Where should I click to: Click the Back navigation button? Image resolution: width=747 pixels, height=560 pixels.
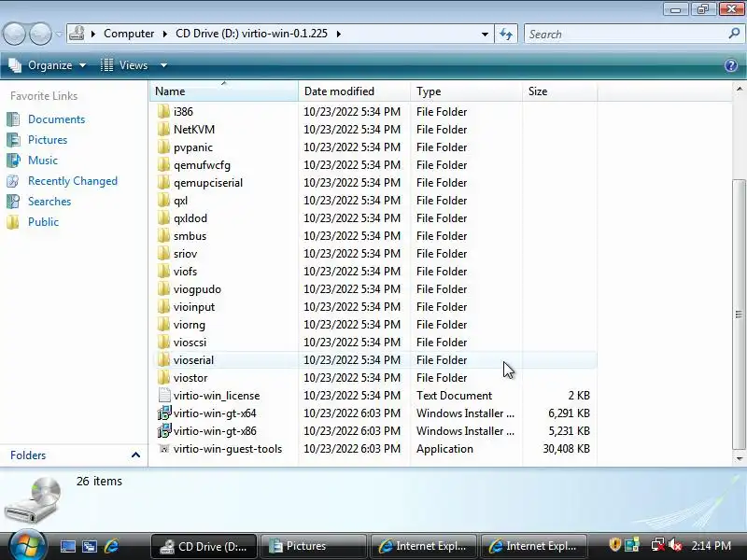pyautogui.click(x=14, y=35)
